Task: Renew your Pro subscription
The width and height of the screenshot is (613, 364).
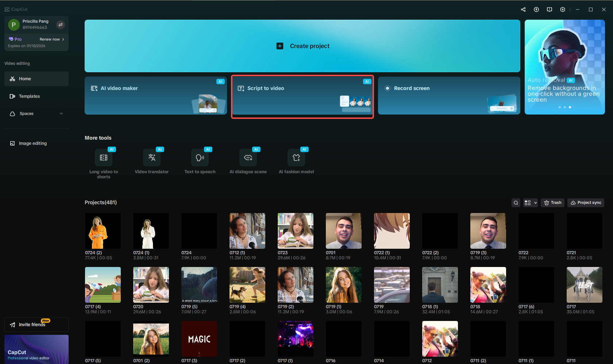Action: (50, 39)
